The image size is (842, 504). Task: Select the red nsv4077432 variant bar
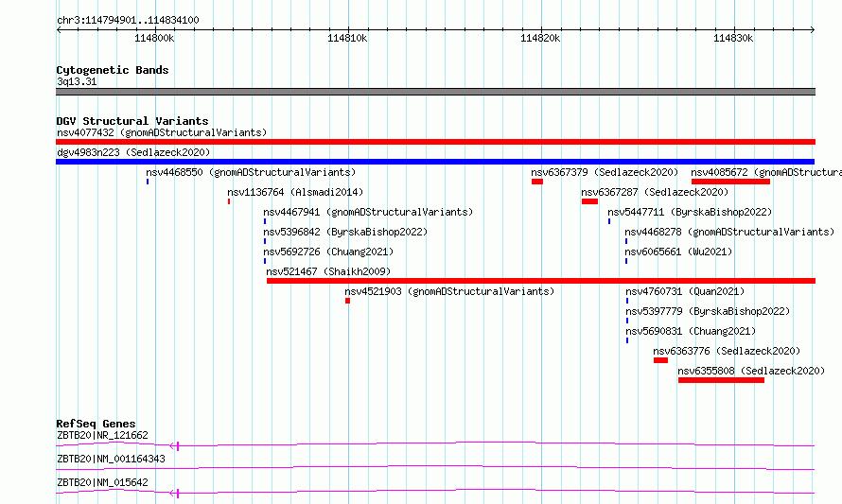(435, 142)
